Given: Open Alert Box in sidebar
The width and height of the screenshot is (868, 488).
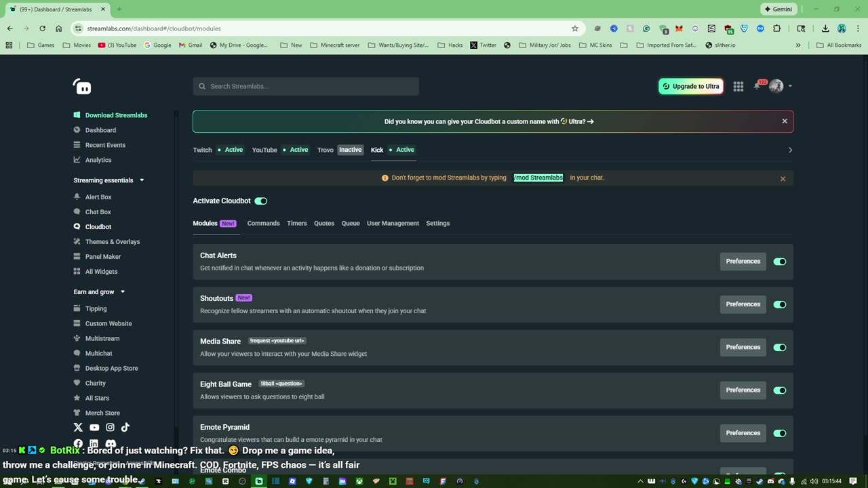Looking at the screenshot, I should click(x=92, y=197).
